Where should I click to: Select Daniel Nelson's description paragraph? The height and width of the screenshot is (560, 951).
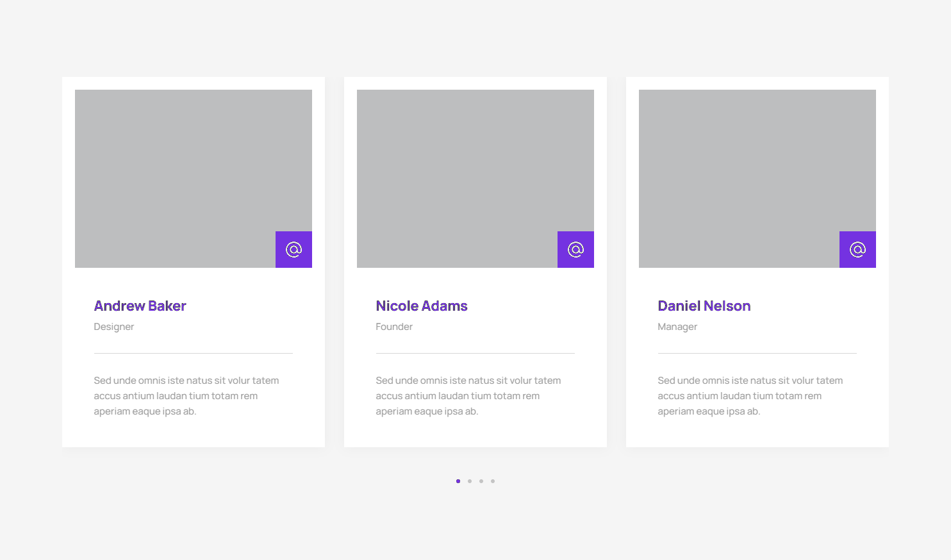click(x=750, y=396)
